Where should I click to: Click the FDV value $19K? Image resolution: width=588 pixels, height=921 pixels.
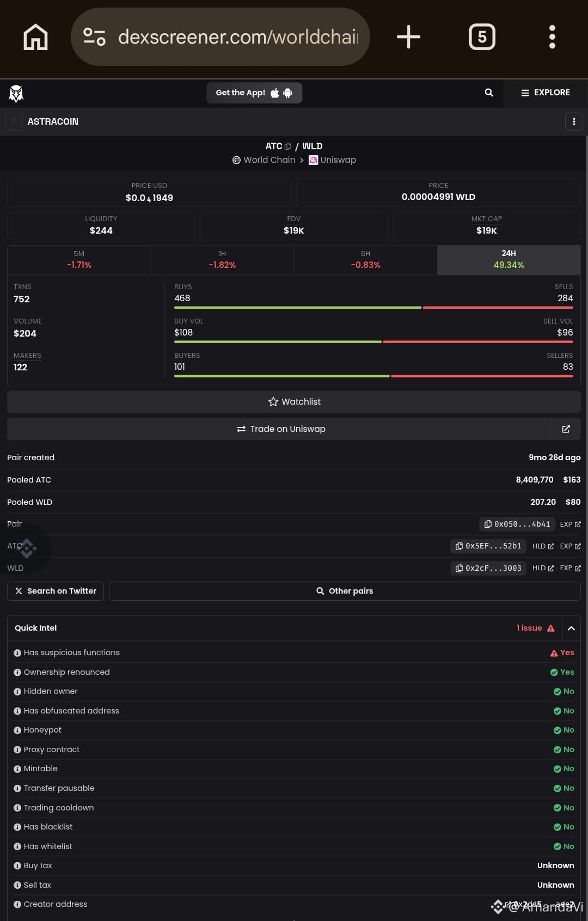coord(294,230)
